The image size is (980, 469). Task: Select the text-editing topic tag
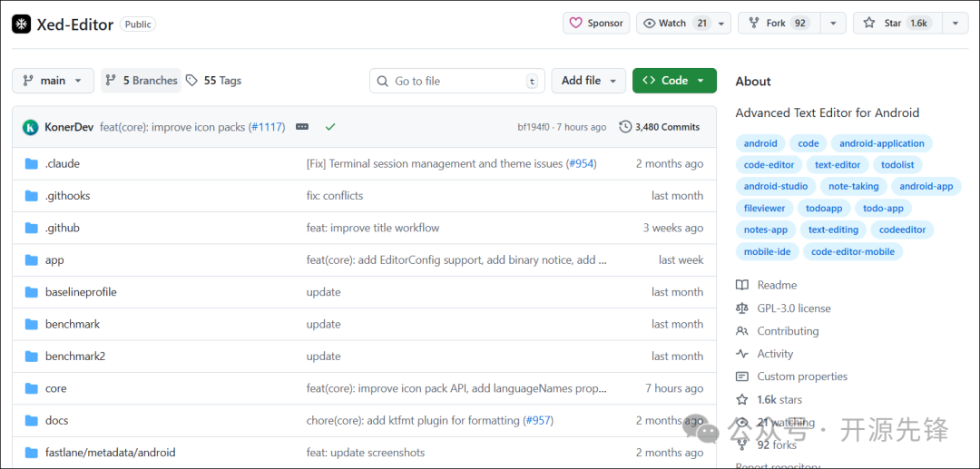coord(833,230)
